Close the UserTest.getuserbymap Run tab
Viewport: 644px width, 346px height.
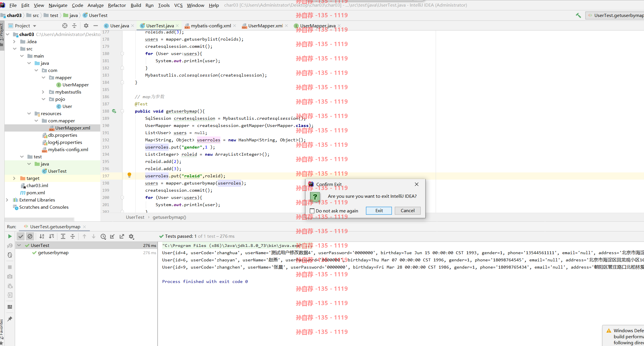(x=84, y=227)
